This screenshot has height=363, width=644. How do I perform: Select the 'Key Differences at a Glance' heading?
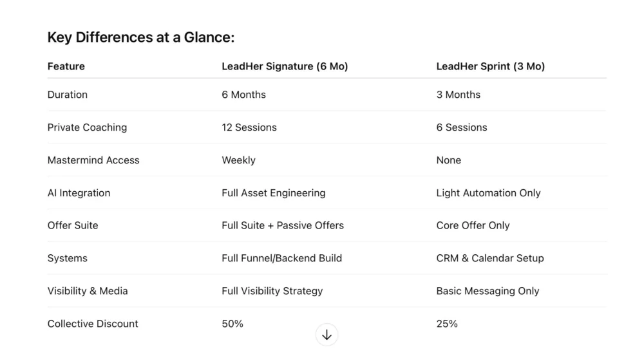[x=141, y=37]
